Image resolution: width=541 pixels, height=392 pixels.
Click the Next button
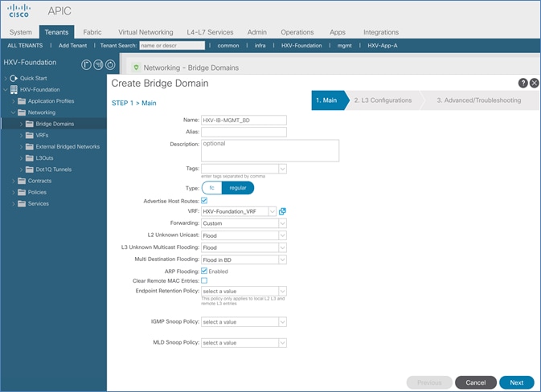pos(517,382)
